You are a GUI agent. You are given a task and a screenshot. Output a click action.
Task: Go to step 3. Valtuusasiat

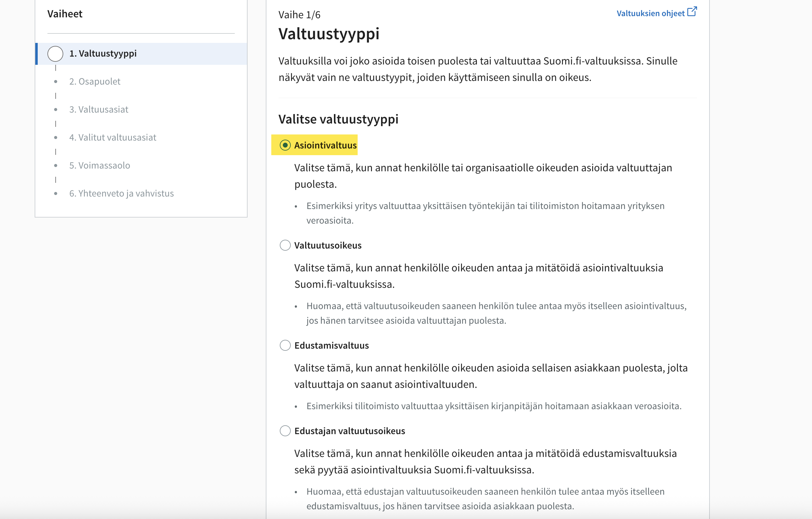(99, 109)
